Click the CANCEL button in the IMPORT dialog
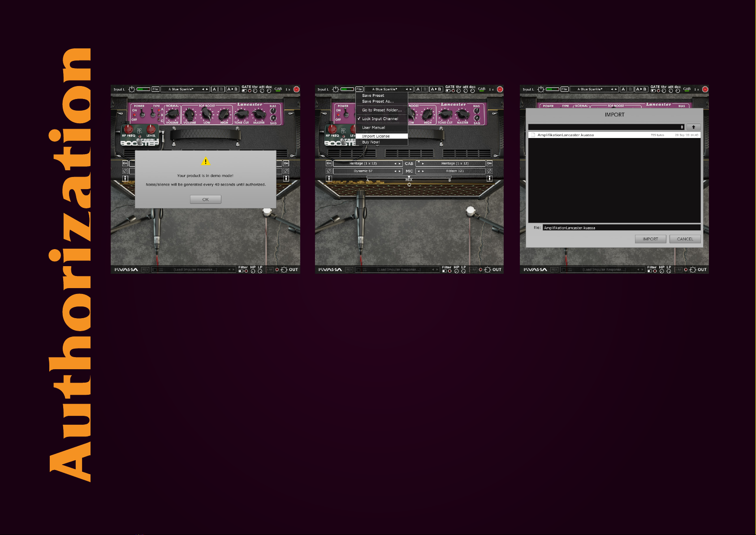 pyautogui.click(x=685, y=239)
